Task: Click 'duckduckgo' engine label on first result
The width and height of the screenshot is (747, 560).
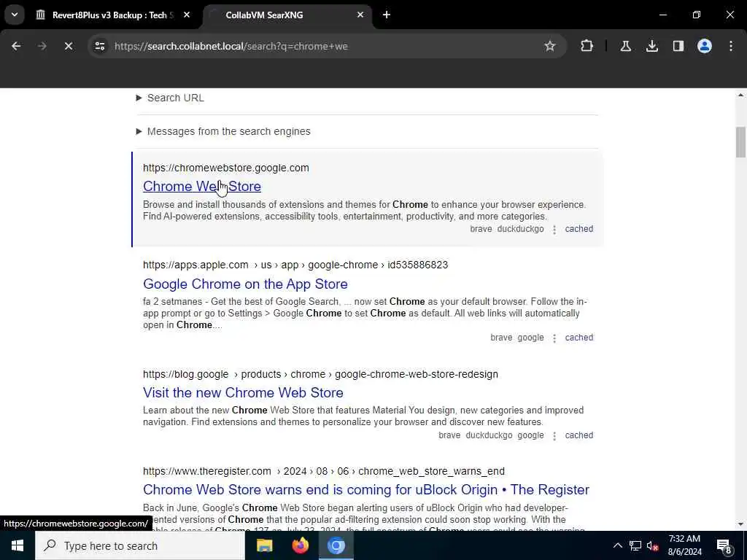Action: (x=520, y=229)
